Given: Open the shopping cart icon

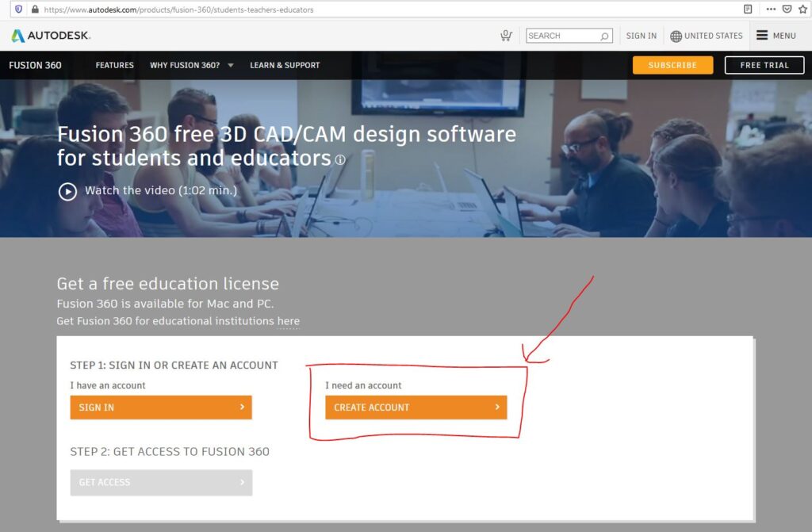Looking at the screenshot, I should pos(506,35).
